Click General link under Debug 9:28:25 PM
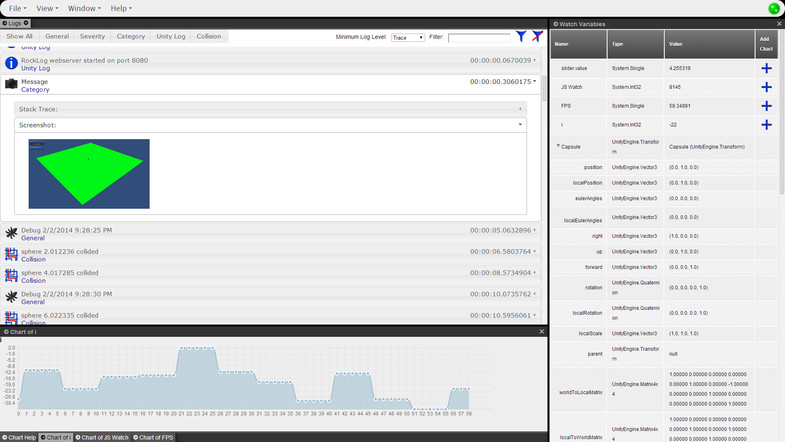 (33, 238)
